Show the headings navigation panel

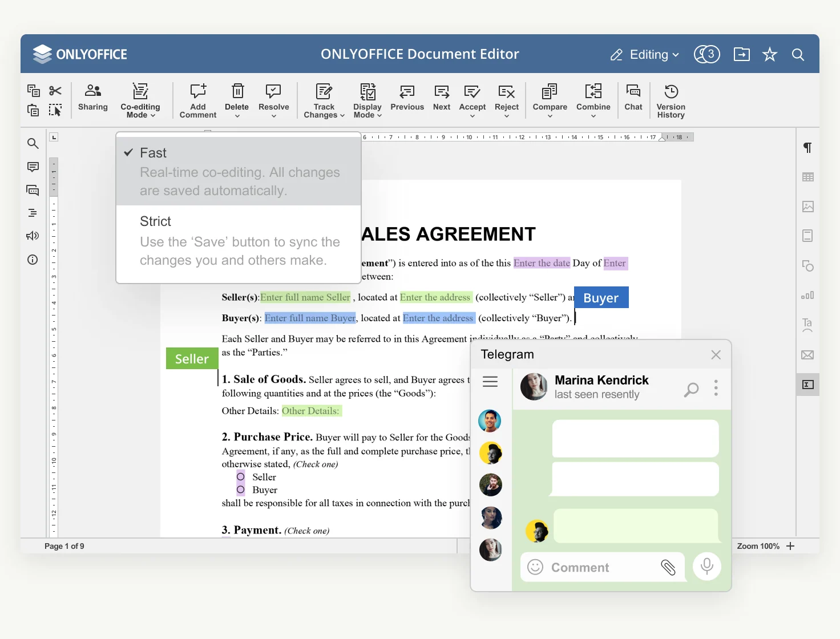(x=33, y=213)
